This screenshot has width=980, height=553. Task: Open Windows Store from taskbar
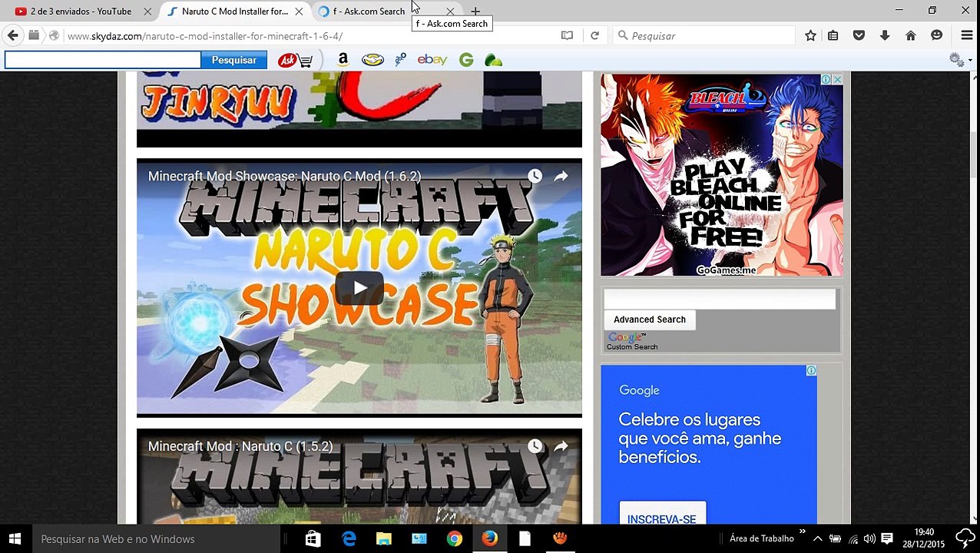coord(313,538)
